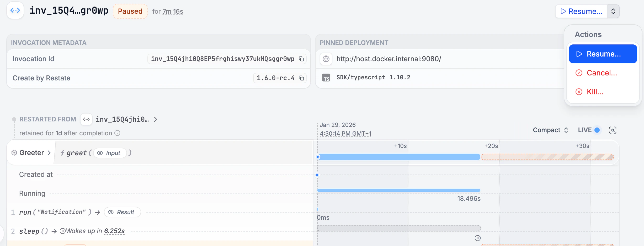Open the restarted-from invocation link
The image size is (644, 246).
[x=122, y=119]
